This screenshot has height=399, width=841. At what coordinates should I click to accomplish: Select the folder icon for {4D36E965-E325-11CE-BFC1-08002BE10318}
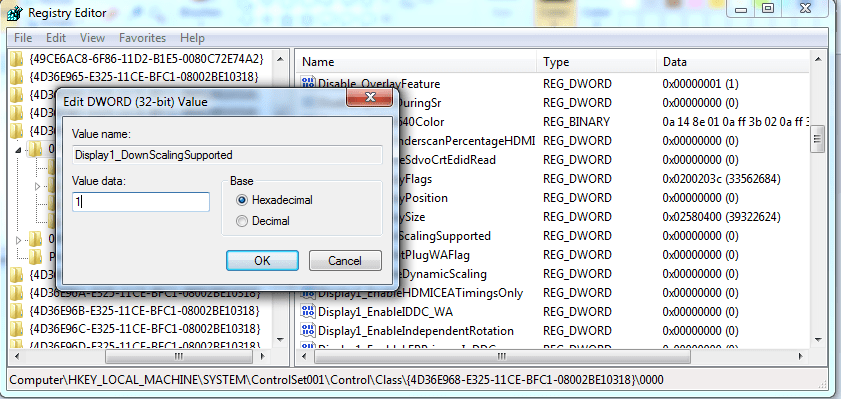point(17,76)
